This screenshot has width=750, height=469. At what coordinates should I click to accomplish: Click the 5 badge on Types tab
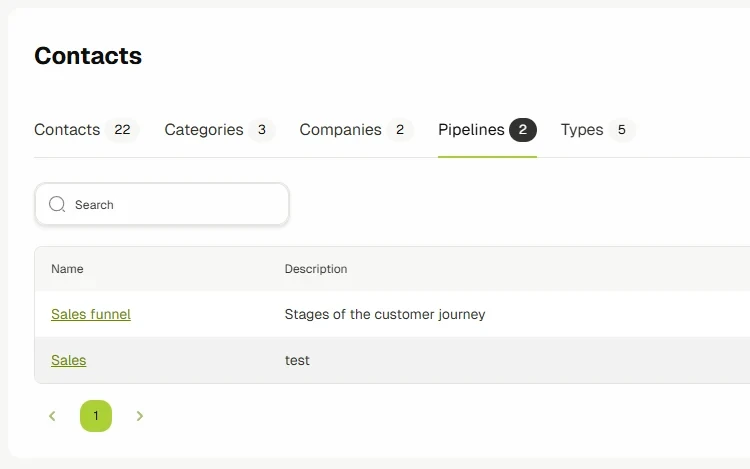(621, 130)
